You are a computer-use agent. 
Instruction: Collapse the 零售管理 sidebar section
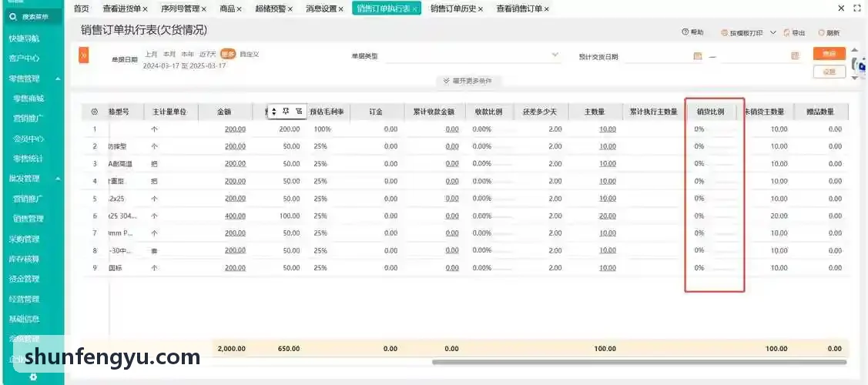click(58, 79)
